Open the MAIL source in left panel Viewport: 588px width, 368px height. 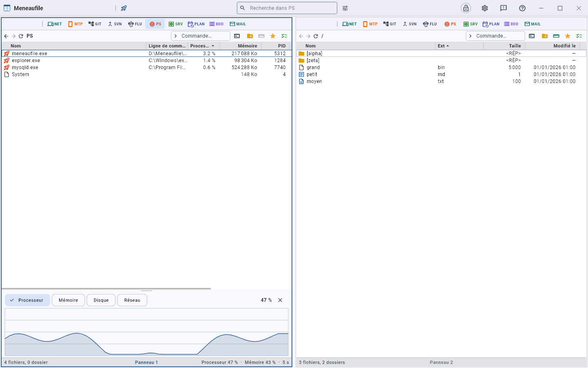[238, 24]
